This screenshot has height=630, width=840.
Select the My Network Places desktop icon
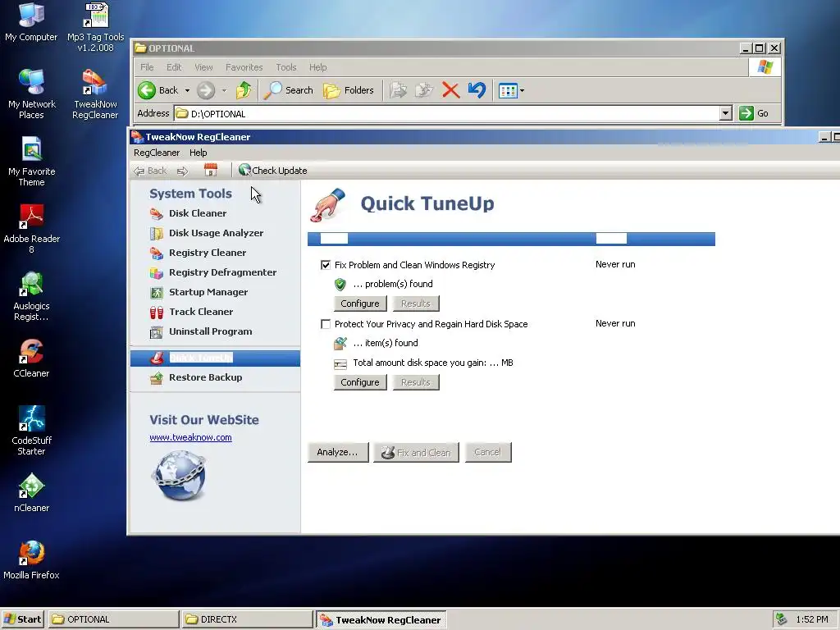click(31, 94)
